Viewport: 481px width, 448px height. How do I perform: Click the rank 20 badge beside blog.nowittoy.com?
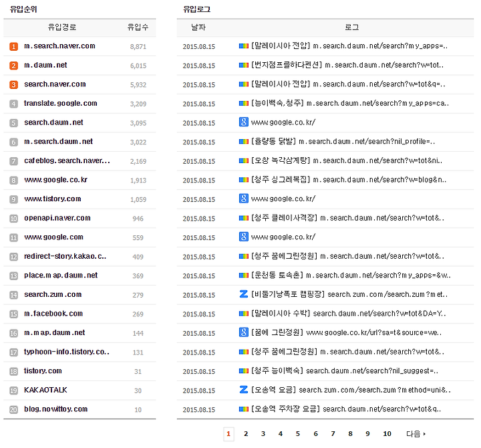[13, 409]
